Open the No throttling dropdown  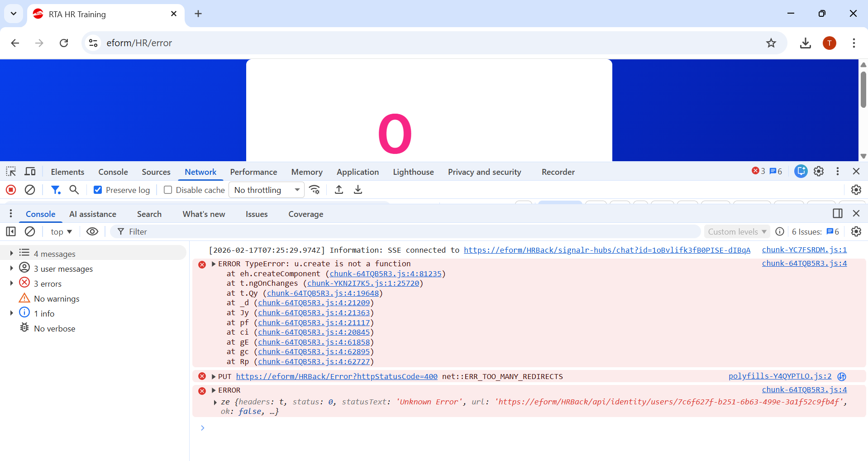click(266, 190)
